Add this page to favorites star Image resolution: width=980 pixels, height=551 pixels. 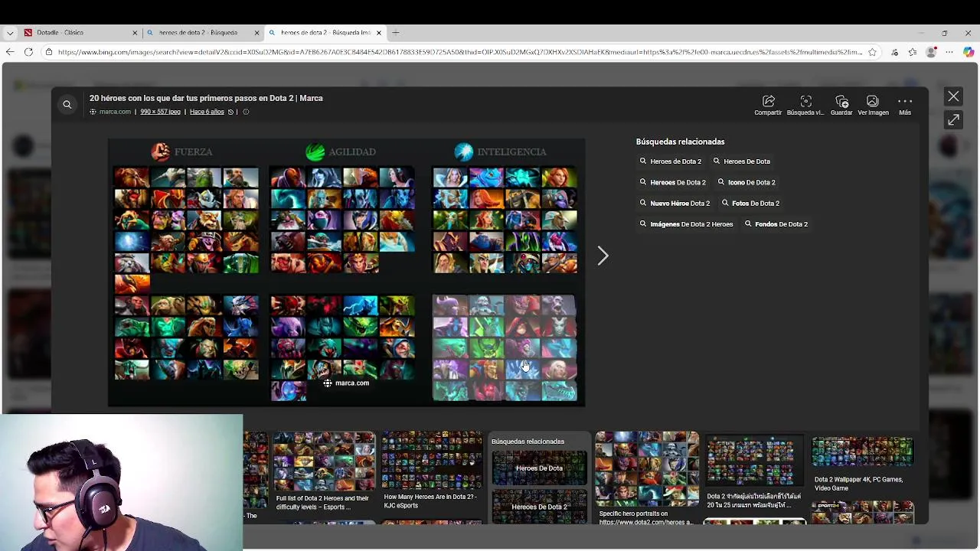pos(872,52)
